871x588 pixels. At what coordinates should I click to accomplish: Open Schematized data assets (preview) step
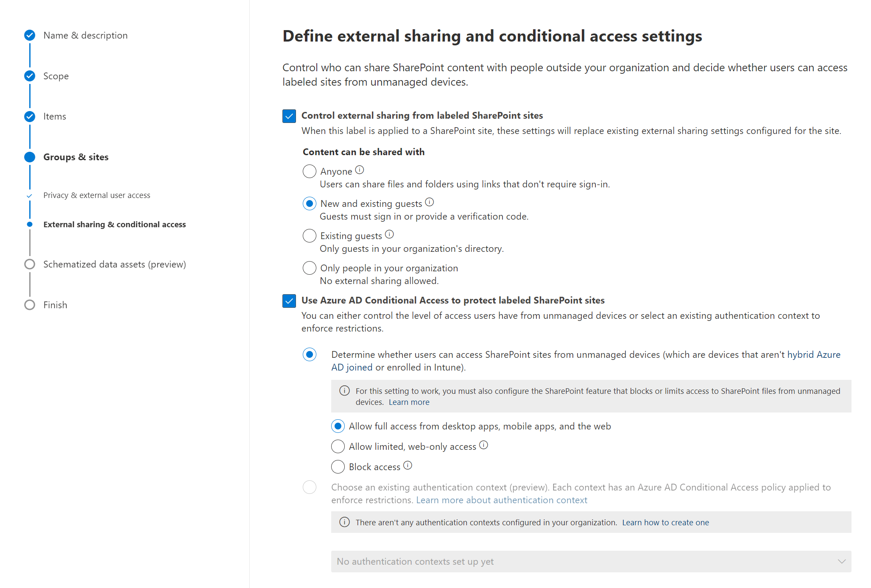[114, 265]
